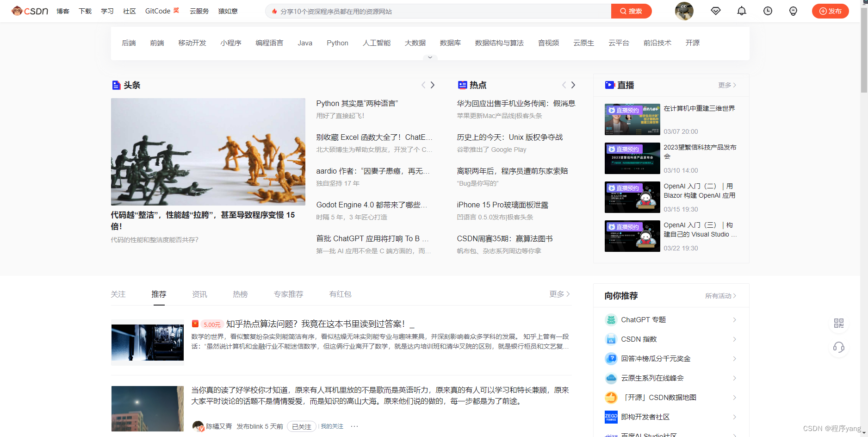Screen dimensions: 868x437
Task: Click the 回答冲榜瓜分千元奖金 question icon
Action: point(611,359)
